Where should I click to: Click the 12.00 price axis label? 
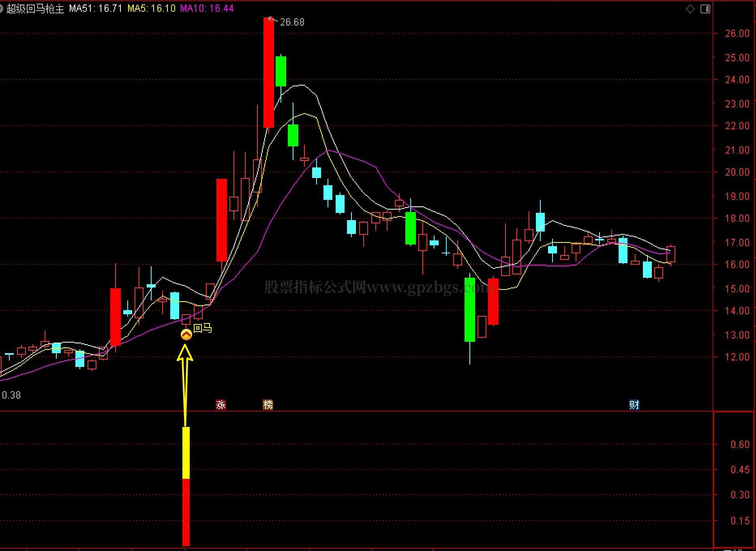737,357
